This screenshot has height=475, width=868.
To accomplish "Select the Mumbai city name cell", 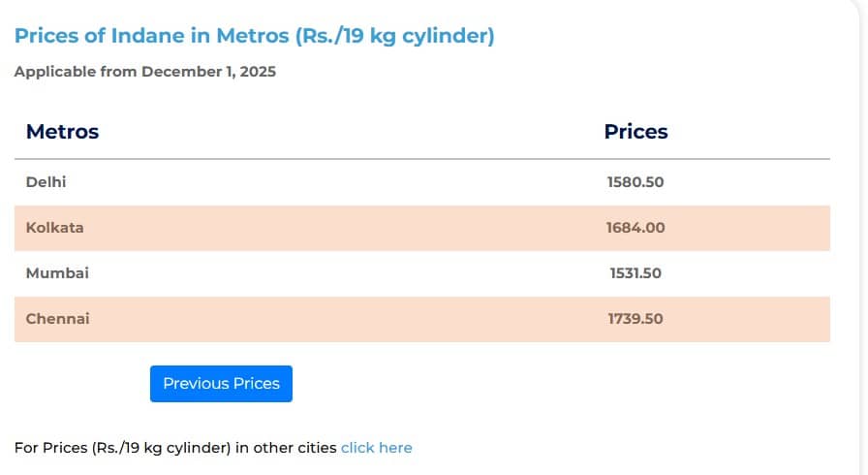I will click(57, 273).
